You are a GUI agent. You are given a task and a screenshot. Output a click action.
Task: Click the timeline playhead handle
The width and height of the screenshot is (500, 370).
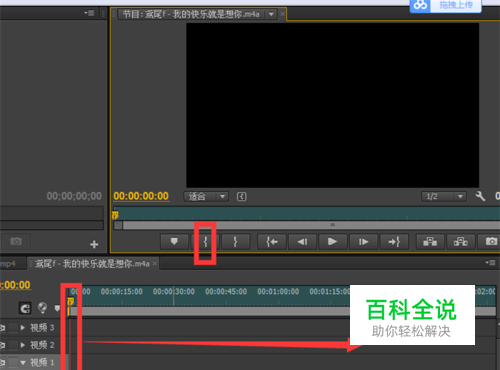[x=70, y=302]
